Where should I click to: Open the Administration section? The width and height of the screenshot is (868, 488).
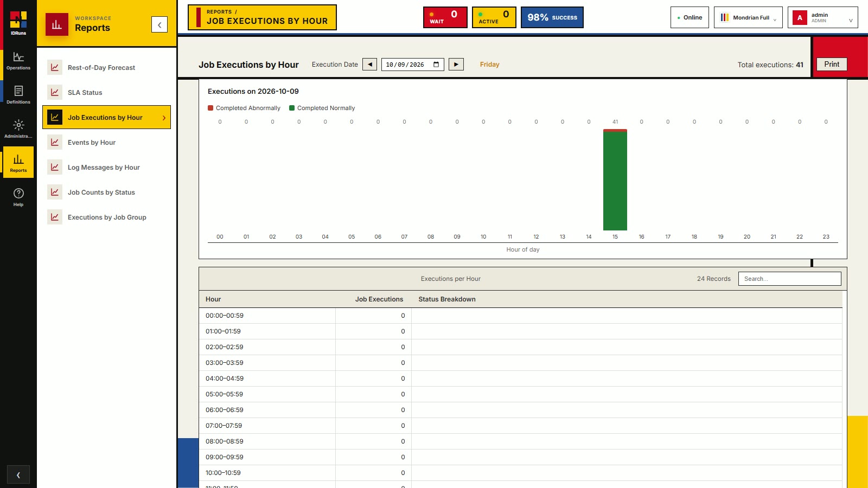(18, 129)
